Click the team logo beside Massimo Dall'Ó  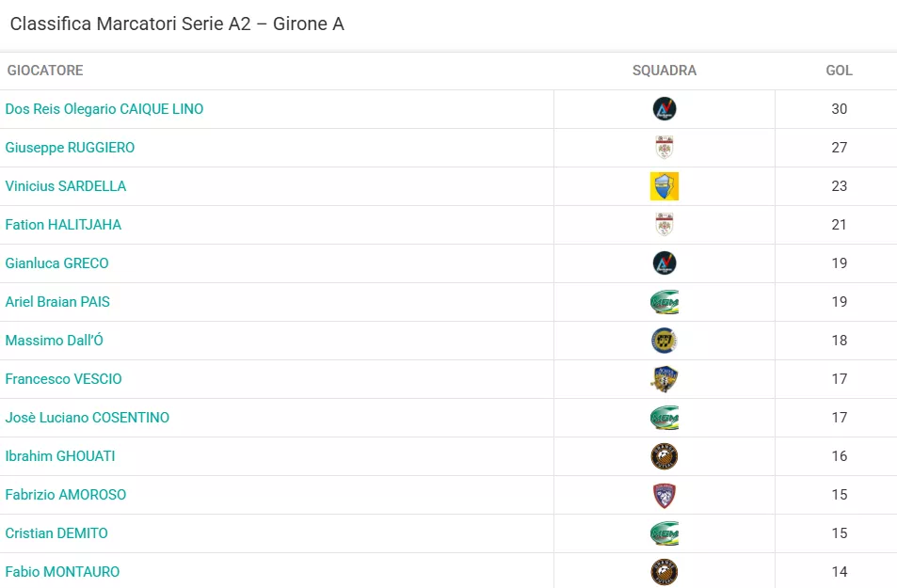(665, 341)
